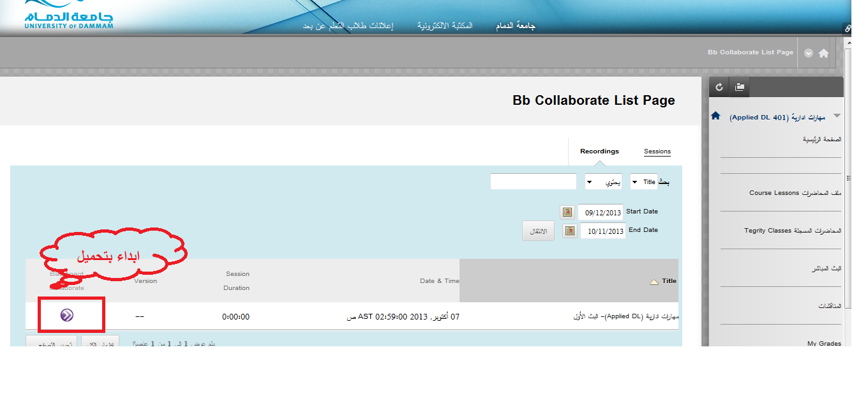Click the empty search text field
Viewport: 868px width, 393px height.
tap(534, 182)
